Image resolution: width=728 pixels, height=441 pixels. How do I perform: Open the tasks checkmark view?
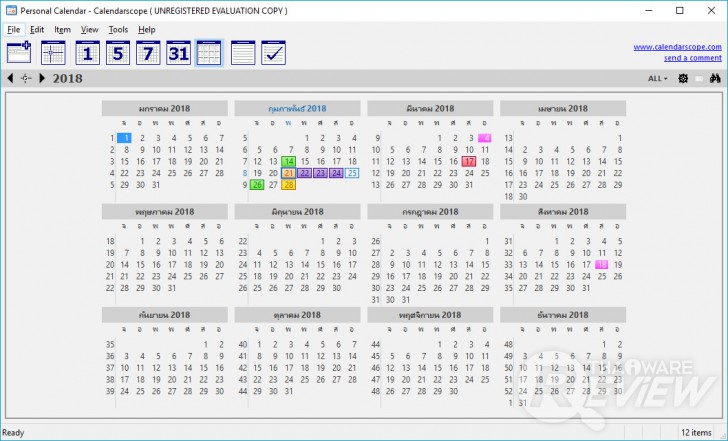point(273,52)
